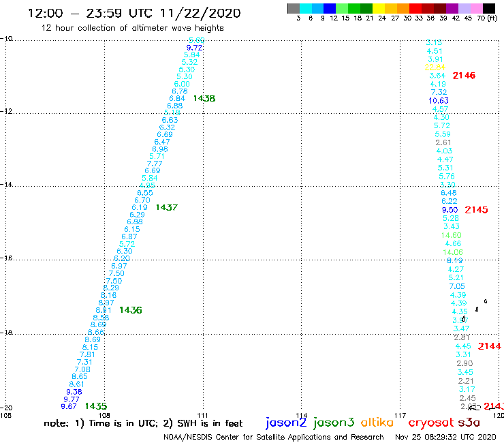Screen dimensions: 504x443
Task: Click the wave height value 9.67
Action: (x=69, y=406)
